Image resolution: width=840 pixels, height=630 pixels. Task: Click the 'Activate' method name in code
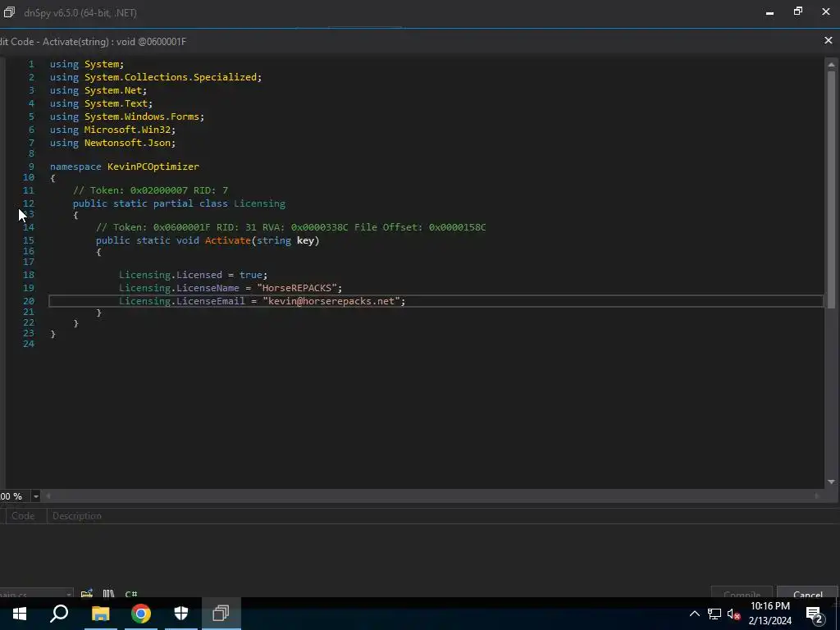(x=228, y=240)
